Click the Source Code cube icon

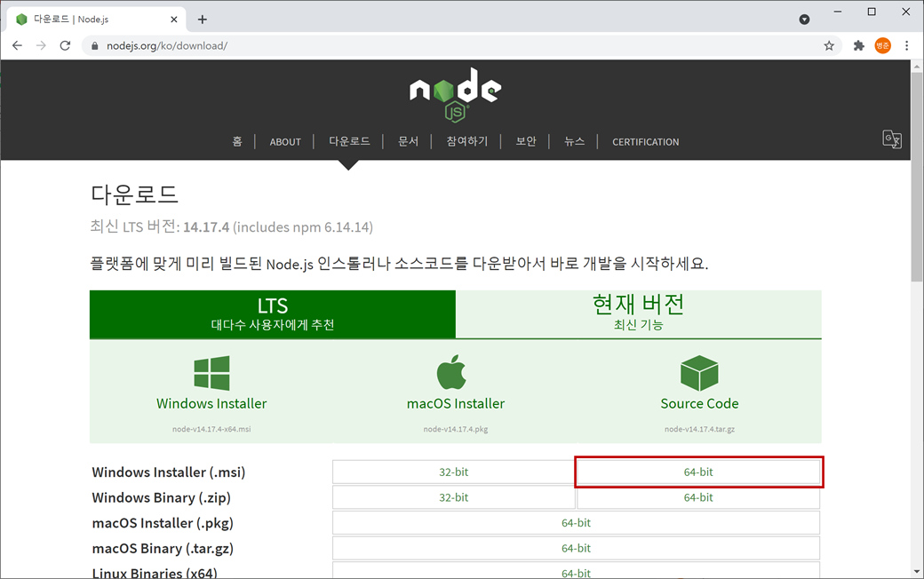tap(699, 373)
